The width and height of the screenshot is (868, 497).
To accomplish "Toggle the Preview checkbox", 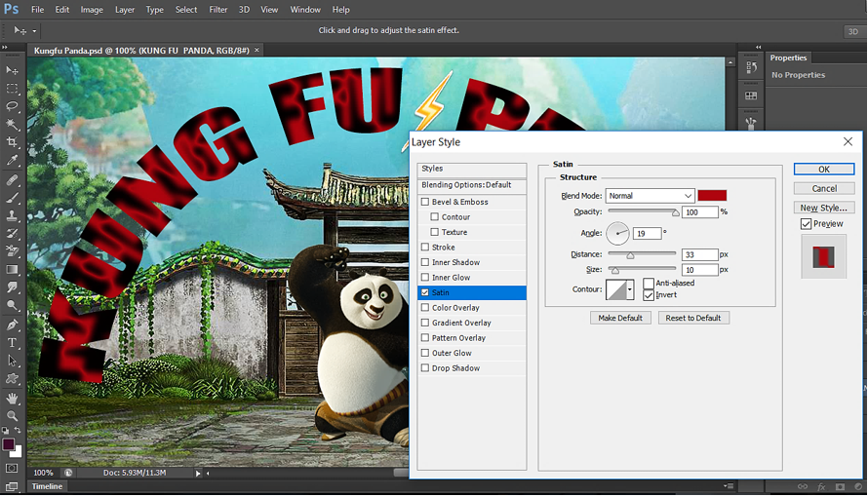I will tap(806, 224).
